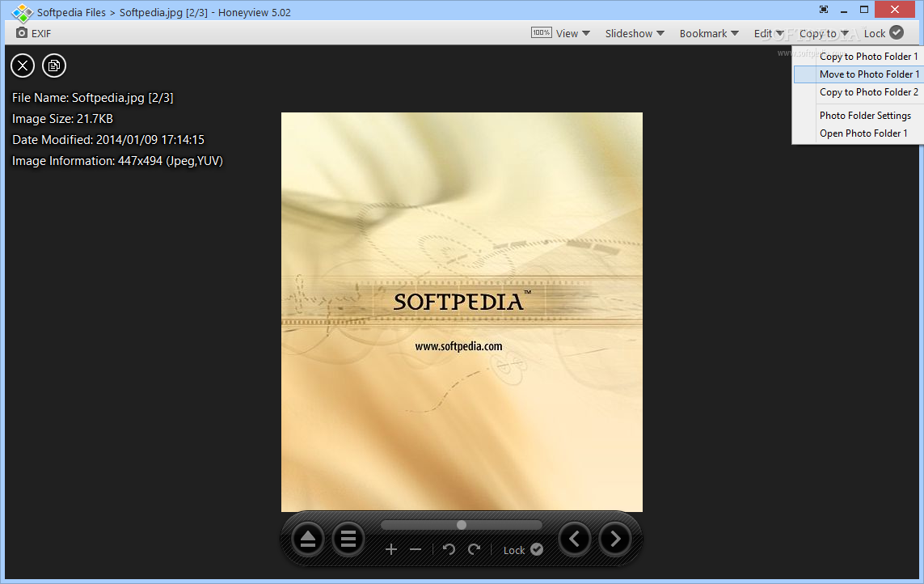Choose Open Photo Folder 1
This screenshot has width=924, height=584.
click(859, 133)
